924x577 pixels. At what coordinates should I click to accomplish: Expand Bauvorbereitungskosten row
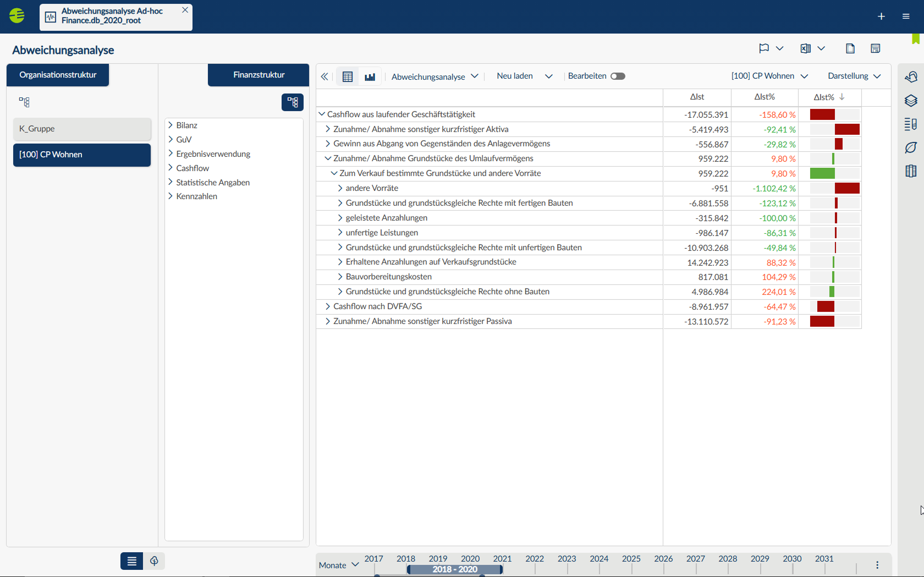(x=340, y=277)
